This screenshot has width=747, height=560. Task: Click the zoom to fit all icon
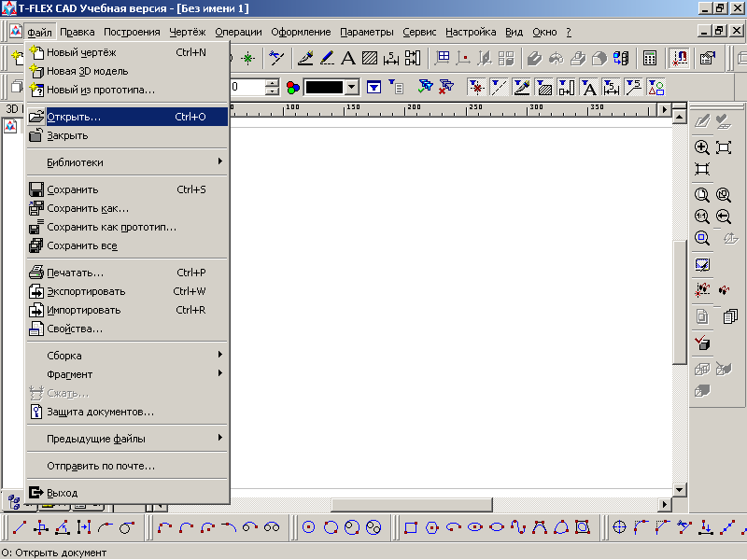tap(724, 147)
